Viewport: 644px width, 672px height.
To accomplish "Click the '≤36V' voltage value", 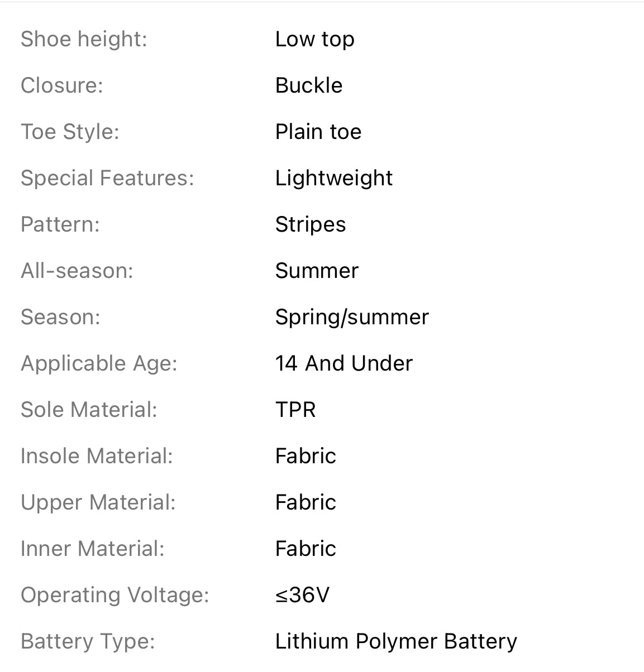I will pyautogui.click(x=302, y=595).
